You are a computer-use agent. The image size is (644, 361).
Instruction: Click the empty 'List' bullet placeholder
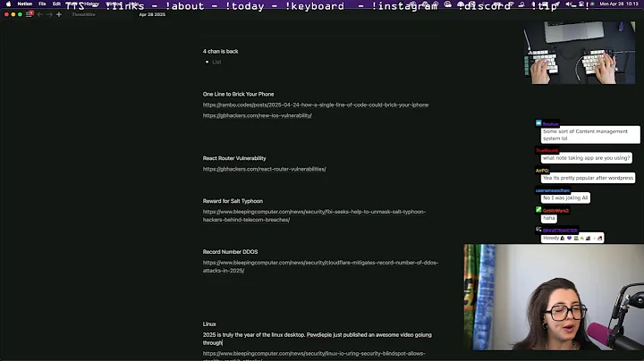pos(216,62)
